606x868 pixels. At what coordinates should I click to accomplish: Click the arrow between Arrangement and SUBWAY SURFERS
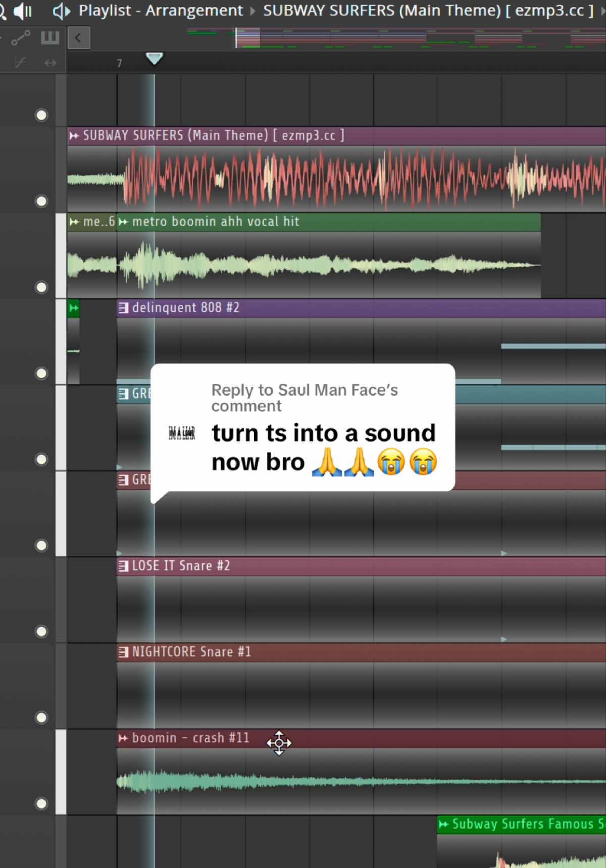coord(252,11)
